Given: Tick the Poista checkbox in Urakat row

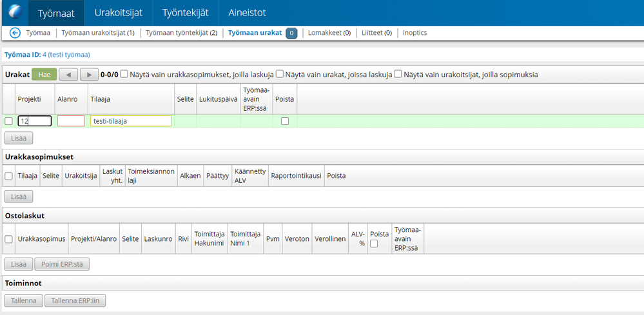Looking at the screenshot, I should 285,121.
